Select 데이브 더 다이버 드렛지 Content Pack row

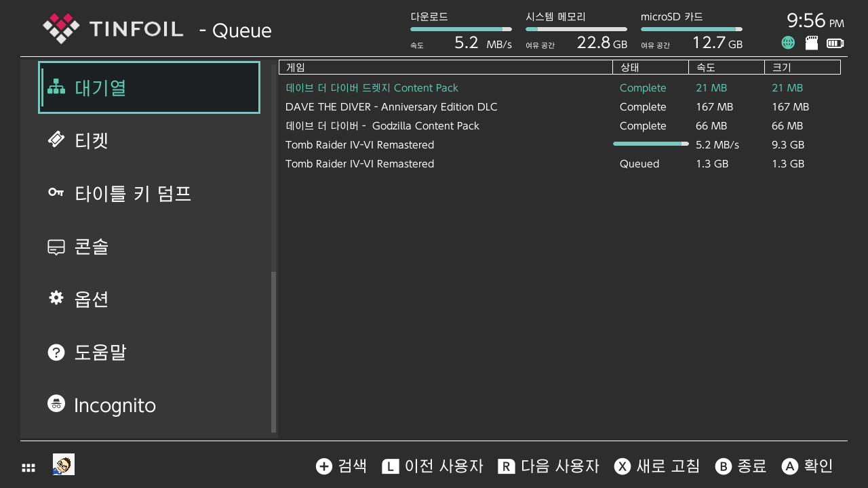click(x=559, y=88)
